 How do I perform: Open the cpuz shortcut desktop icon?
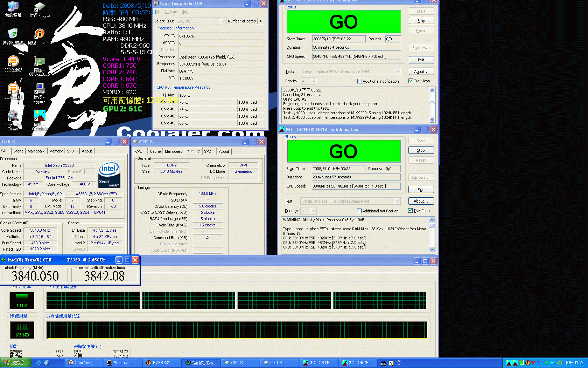pyautogui.click(x=40, y=9)
